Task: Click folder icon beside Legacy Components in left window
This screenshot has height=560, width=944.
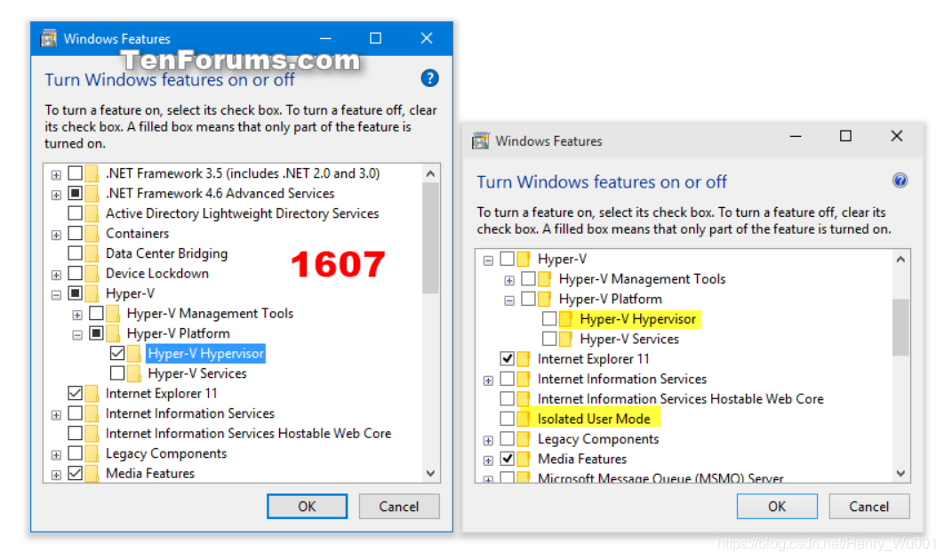Action: pyautogui.click(x=92, y=453)
